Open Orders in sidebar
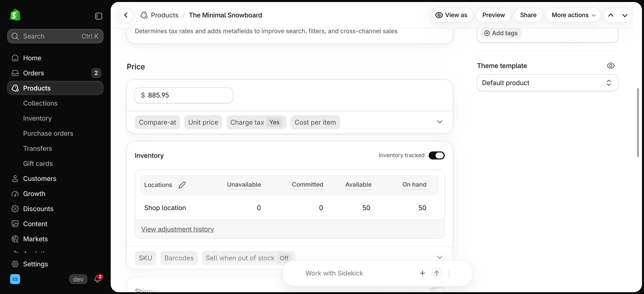 55,73
